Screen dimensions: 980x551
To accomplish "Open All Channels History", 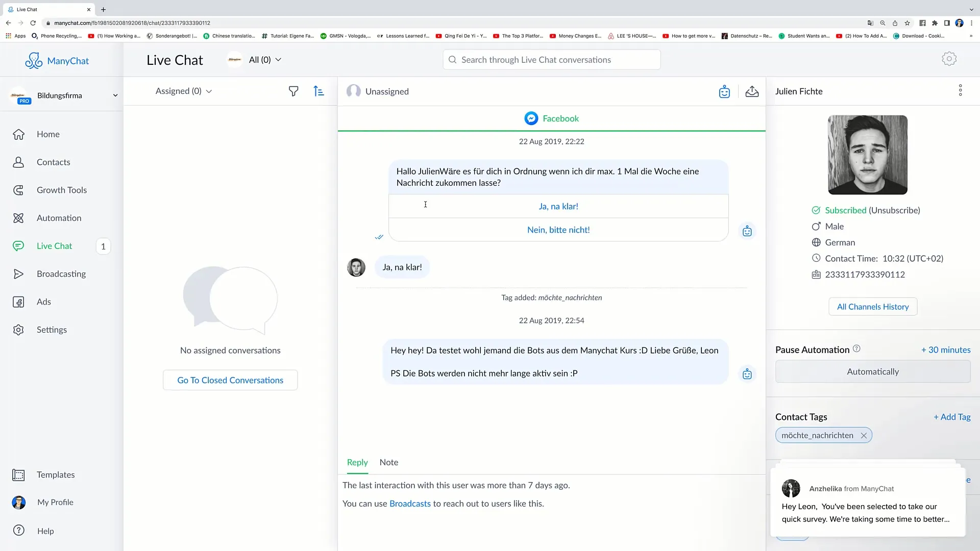I will click(873, 307).
